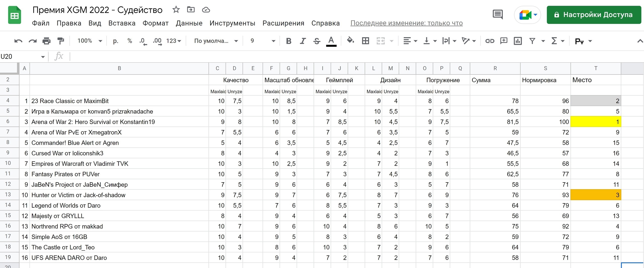
Task: Expand filter views dropdown arrow
Action: coord(543,41)
